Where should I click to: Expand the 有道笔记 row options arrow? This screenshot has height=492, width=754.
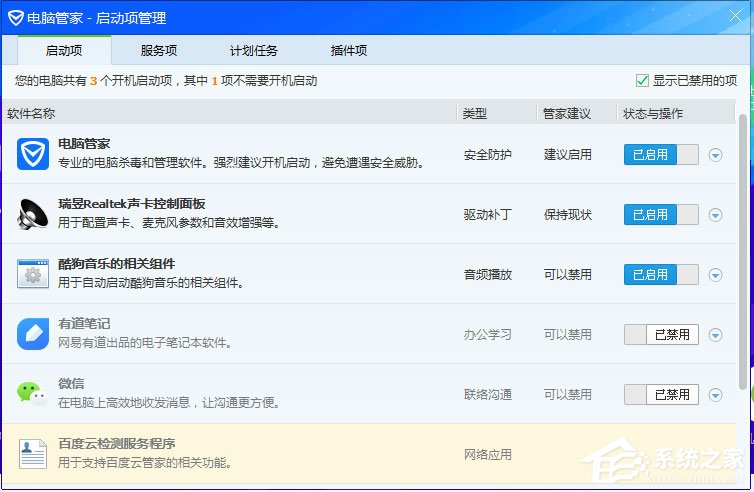pos(716,335)
